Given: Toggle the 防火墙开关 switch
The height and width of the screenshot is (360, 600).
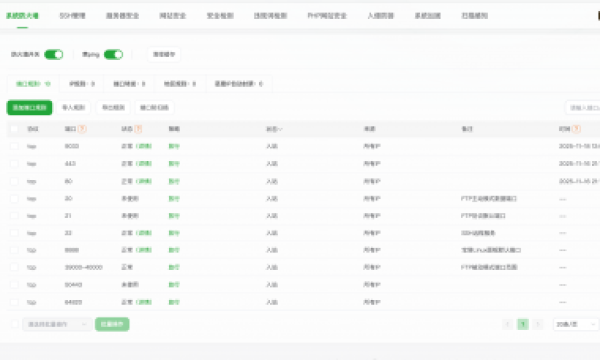Looking at the screenshot, I should click(x=54, y=55).
